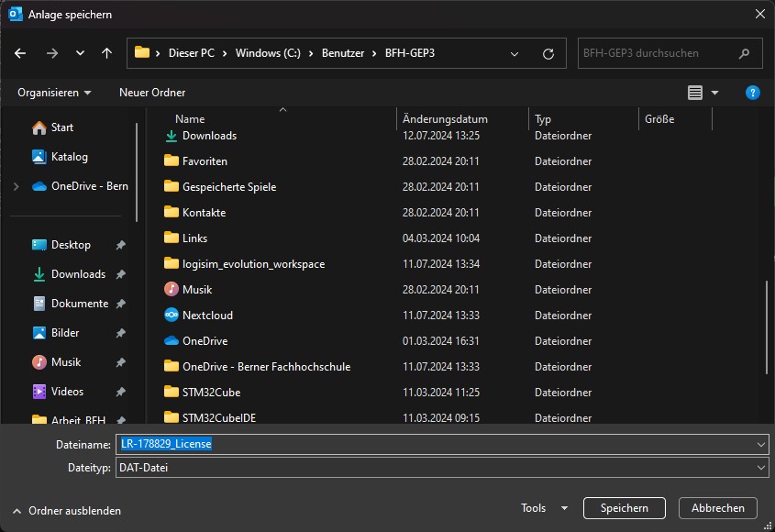This screenshot has width=775, height=532.
Task: Select the STM32CubeIDE folder
Action: 210,417
